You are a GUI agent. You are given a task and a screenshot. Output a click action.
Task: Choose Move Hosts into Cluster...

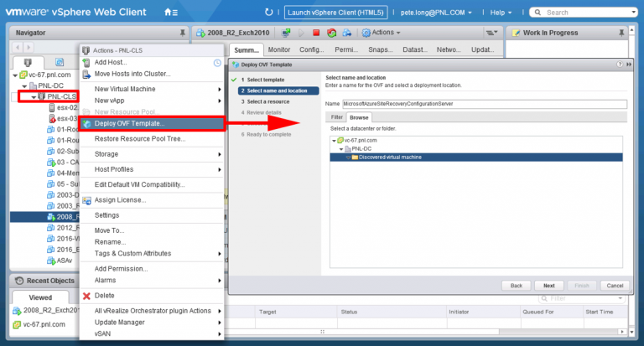(x=132, y=74)
